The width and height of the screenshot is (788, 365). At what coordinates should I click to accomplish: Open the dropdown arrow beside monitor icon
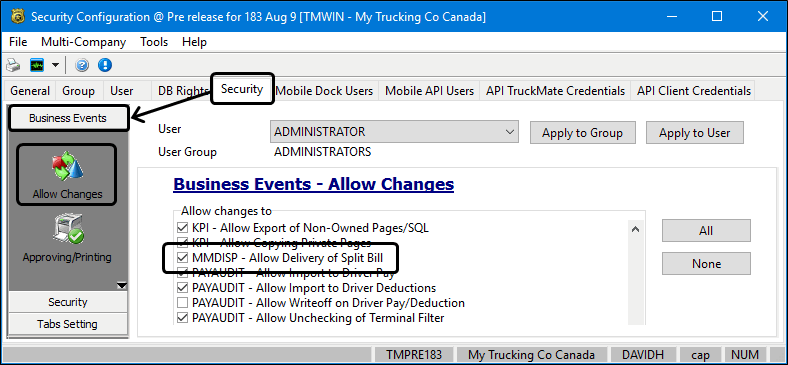coord(55,65)
